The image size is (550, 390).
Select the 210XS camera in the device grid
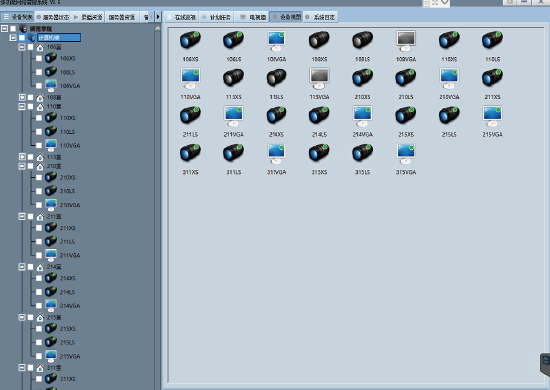pos(362,78)
